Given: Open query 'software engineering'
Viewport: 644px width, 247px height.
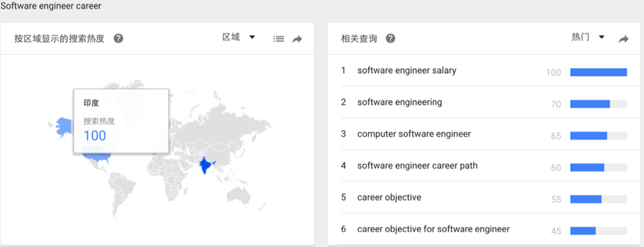Looking at the screenshot, I should (400, 102).
